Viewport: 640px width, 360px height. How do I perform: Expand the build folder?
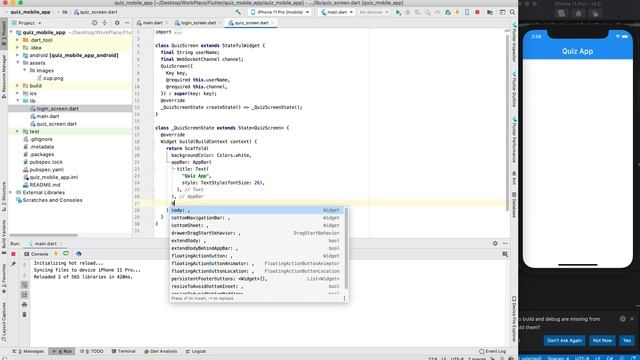(18, 86)
